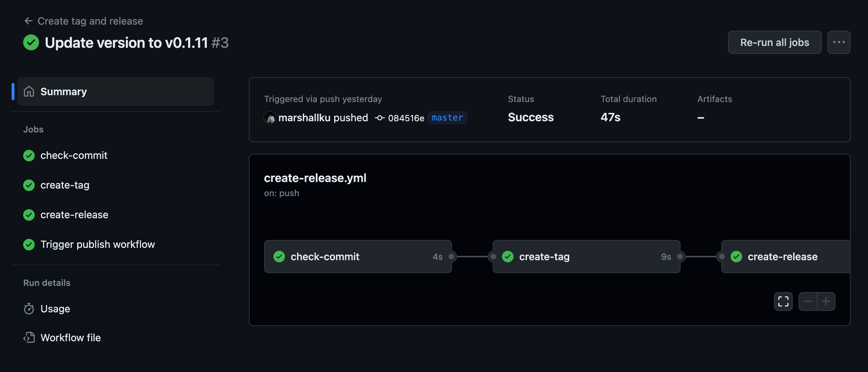Click the master branch badge
Viewport: 868px width, 372px height.
click(447, 118)
